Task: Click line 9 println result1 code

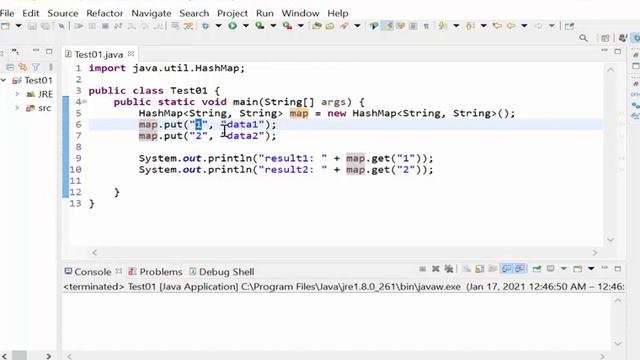Action: [x=286, y=158]
